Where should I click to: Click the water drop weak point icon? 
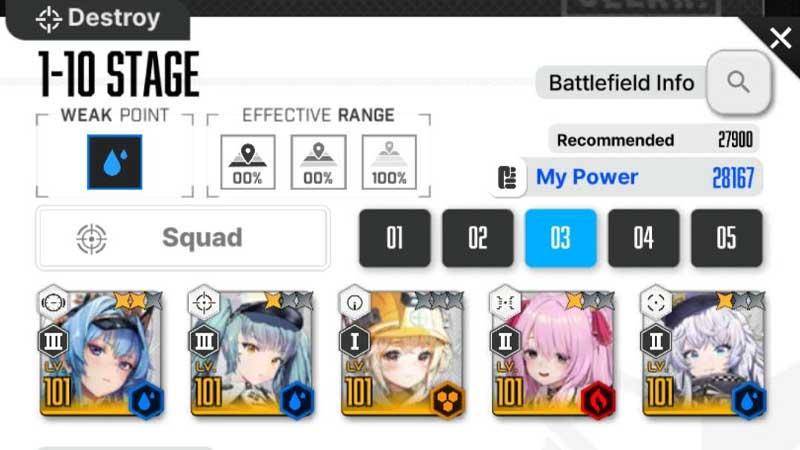pyautogui.click(x=115, y=162)
